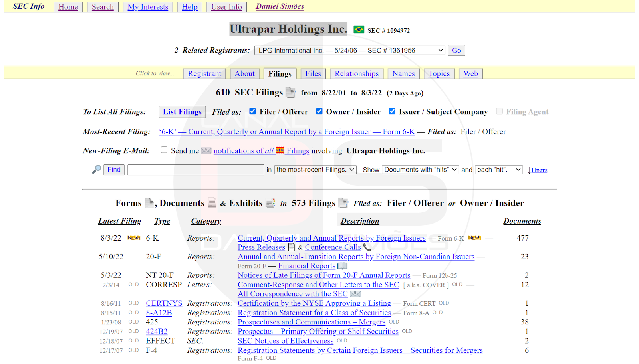Open the Press Releases link
The image size is (639, 364).
[261, 247]
